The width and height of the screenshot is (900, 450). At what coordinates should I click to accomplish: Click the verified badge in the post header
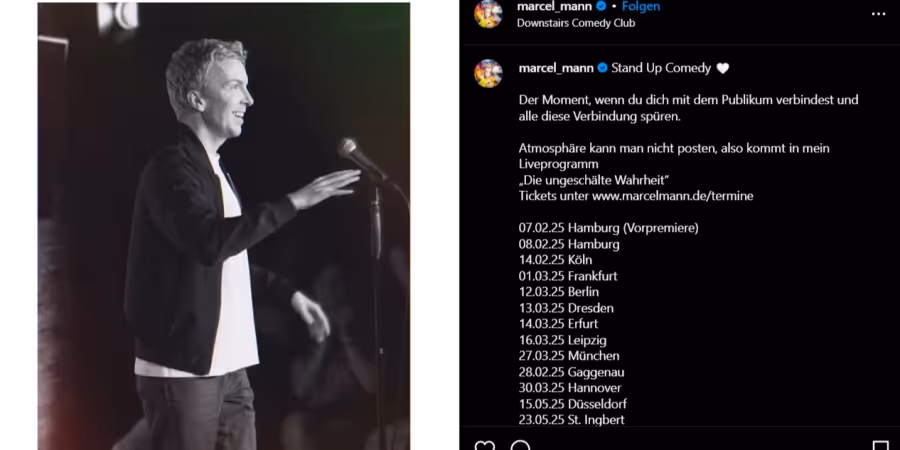[602, 6]
